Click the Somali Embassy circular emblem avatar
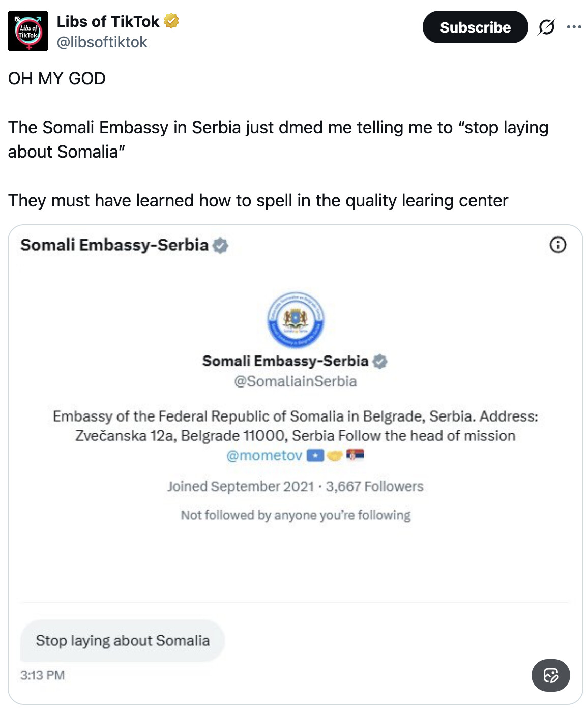The height and width of the screenshot is (714, 588). (x=296, y=320)
